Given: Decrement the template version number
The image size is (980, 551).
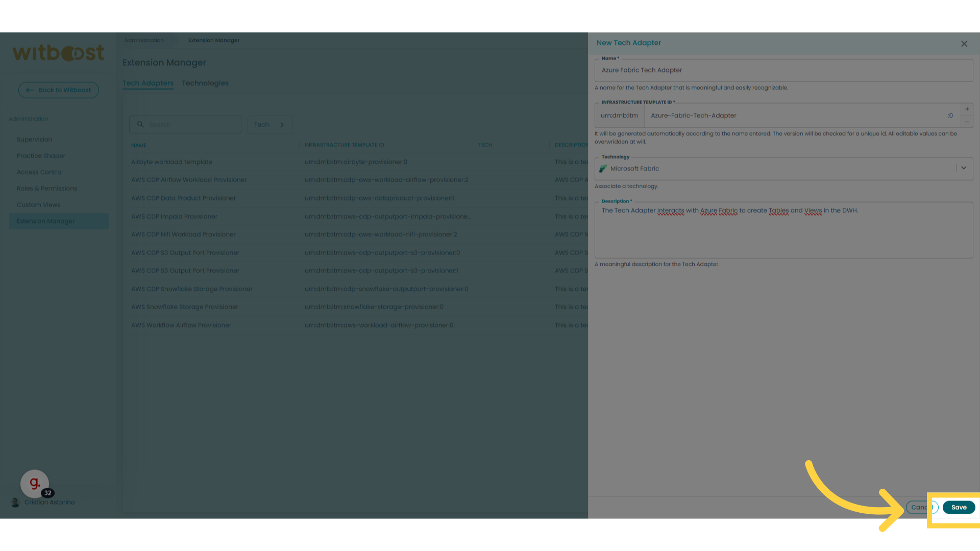Looking at the screenshot, I should tap(967, 121).
